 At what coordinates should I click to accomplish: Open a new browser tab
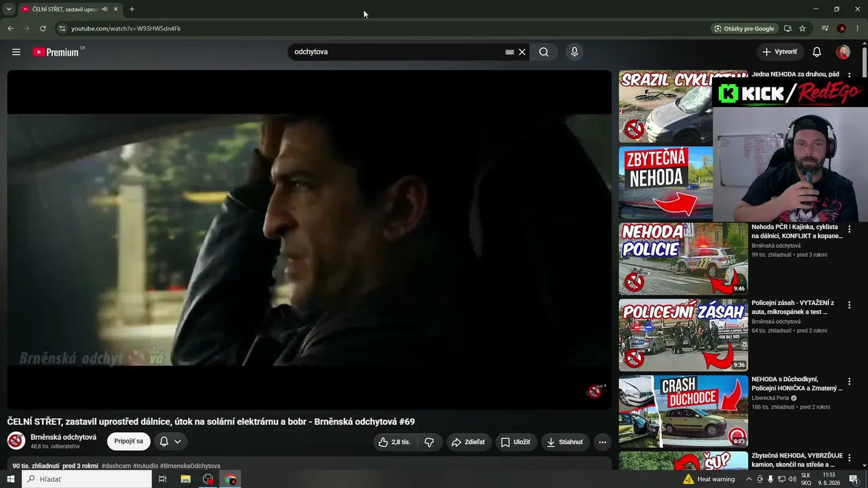click(132, 9)
